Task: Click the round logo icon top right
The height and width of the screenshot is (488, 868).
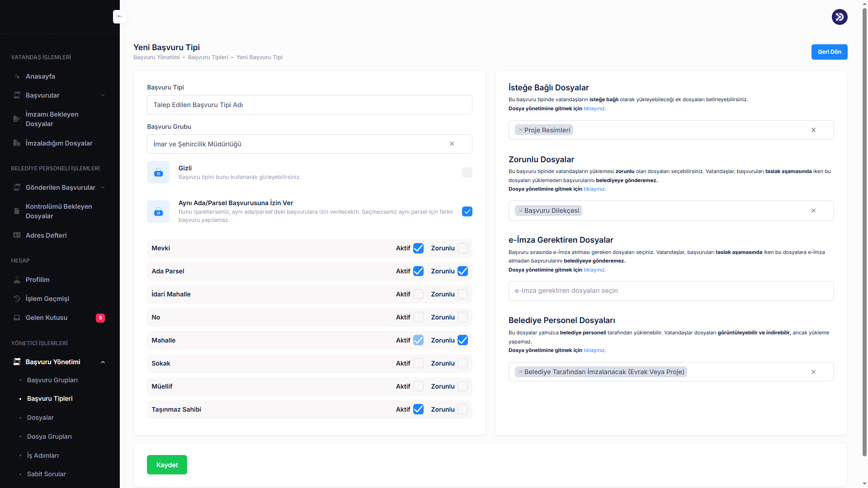Action: pyautogui.click(x=839, y=17)
